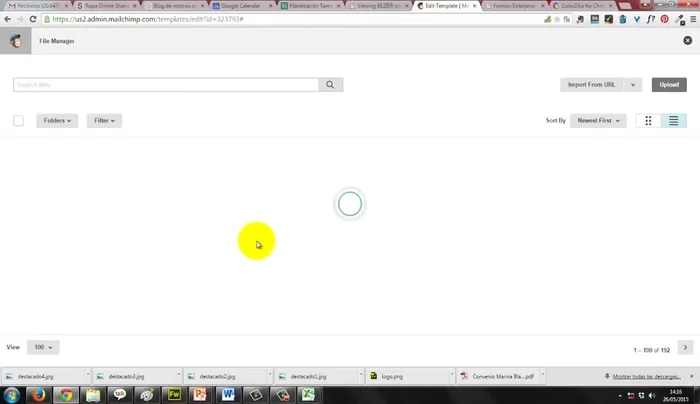Close the File Manager with the X icon
This screenshot has width=700, height=404.
point(687,41)
